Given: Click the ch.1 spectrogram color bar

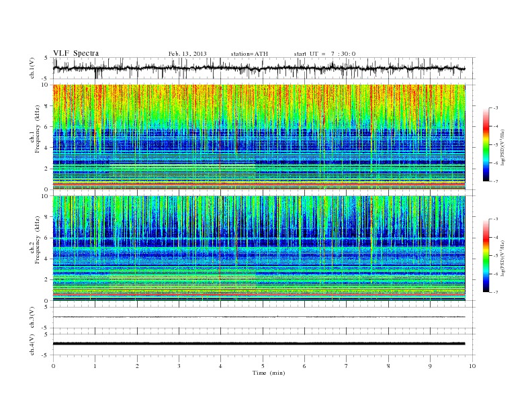Looking at the screenshot, I should [x=486, y=144].
